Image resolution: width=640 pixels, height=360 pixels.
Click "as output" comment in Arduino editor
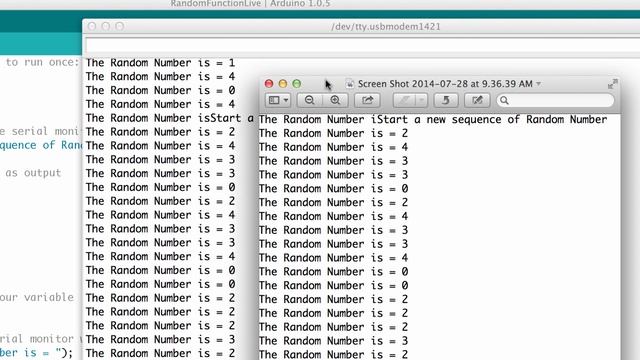(33, 173)
